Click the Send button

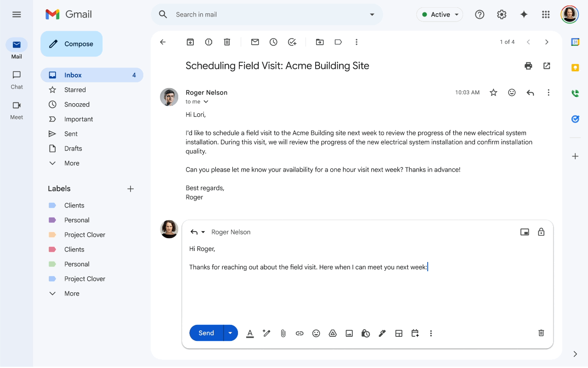[206, 333]
